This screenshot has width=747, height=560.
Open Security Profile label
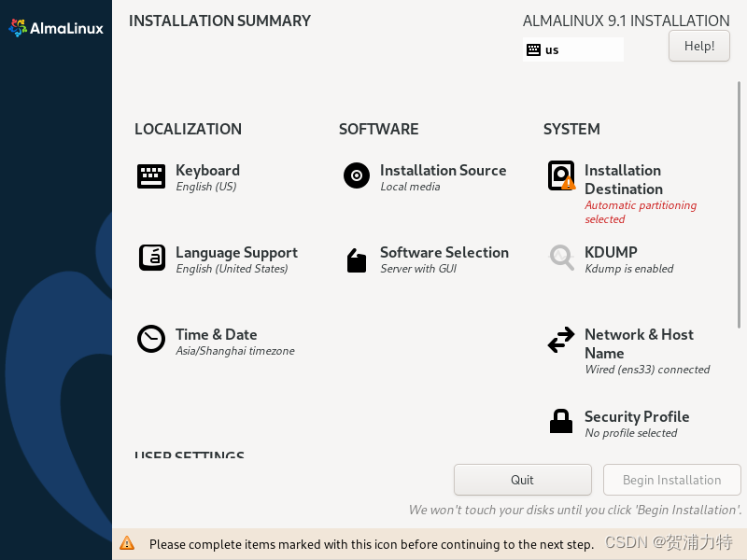pyautogui.click(x=637, y=416)
